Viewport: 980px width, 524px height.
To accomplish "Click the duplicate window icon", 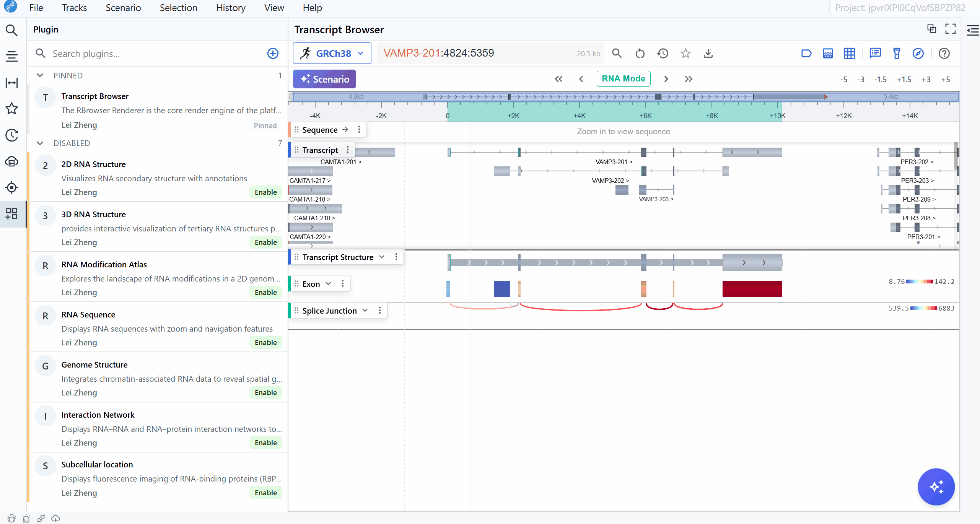I will (932, 29).
